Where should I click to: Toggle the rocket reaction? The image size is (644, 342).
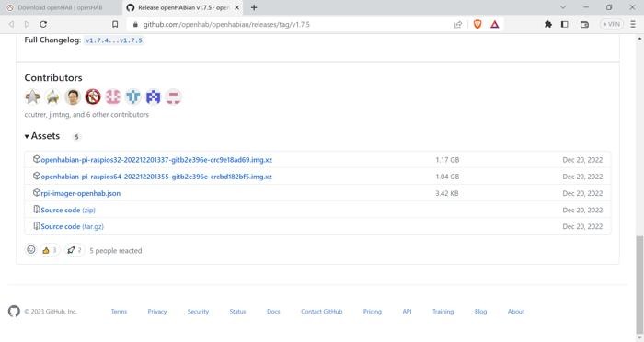pos(75,250)
